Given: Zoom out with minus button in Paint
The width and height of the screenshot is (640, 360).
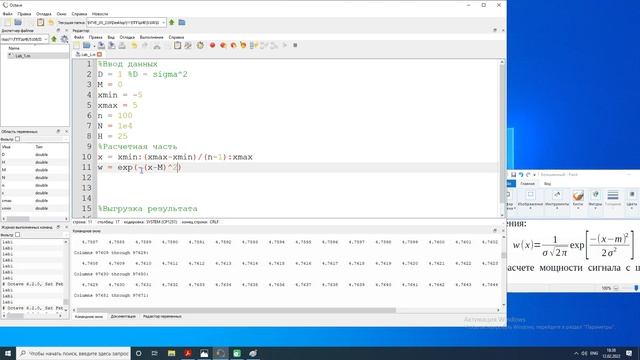Looking at the screenshot, I should (616, 288).
